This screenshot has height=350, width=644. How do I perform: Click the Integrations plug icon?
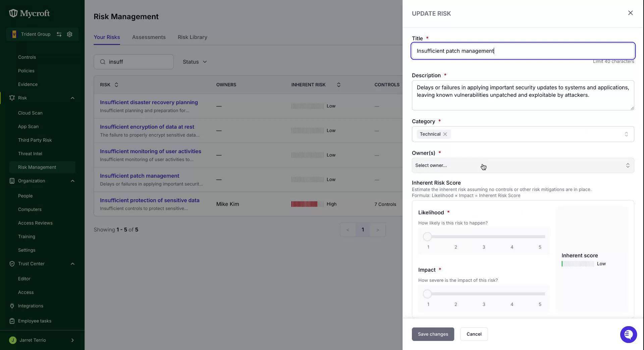[x=12, y=306]
